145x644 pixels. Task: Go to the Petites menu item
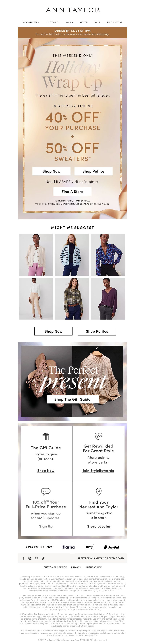click(84, 22)
